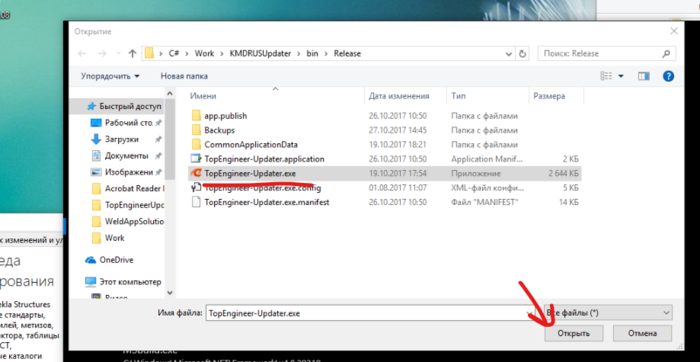This screenshot has height=362, width=700.
Task: Click the bin breadcrumb in path
Action: tap(312, 54)
